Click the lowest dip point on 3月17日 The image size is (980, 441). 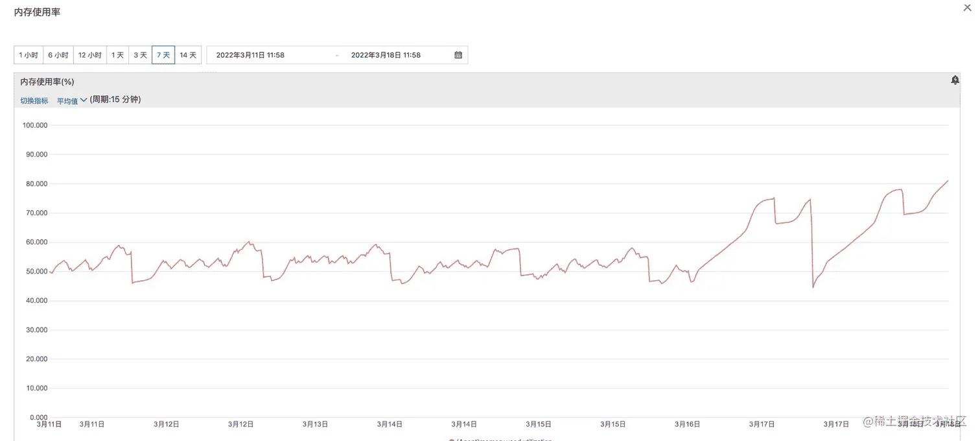coord(813,287)
